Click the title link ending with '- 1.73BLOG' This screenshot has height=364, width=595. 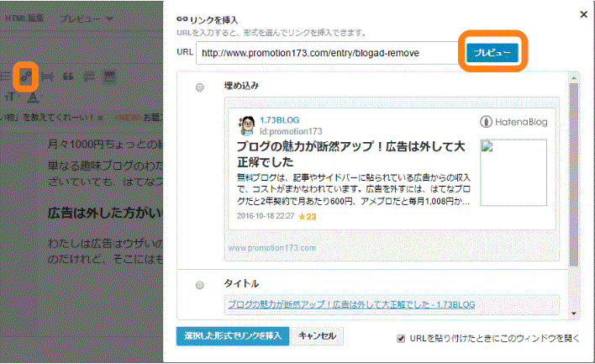pos(351,304)
